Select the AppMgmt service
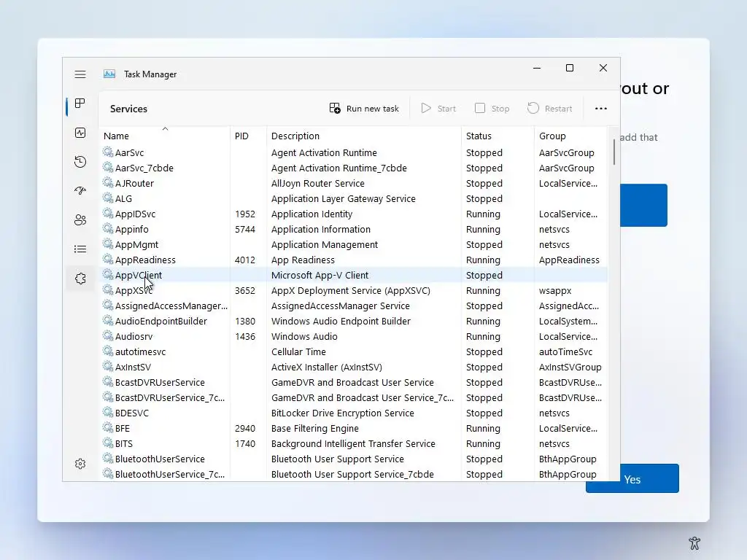 (354, 245)
